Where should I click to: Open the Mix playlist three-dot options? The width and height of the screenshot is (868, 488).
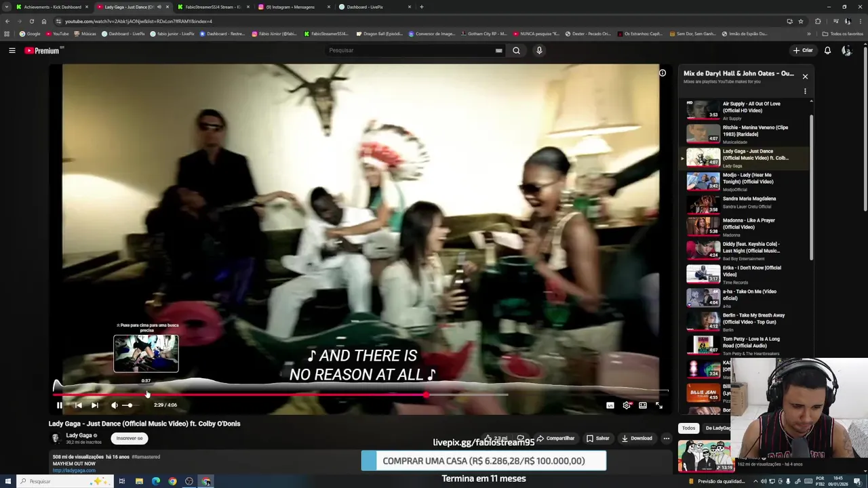point(805,91)
